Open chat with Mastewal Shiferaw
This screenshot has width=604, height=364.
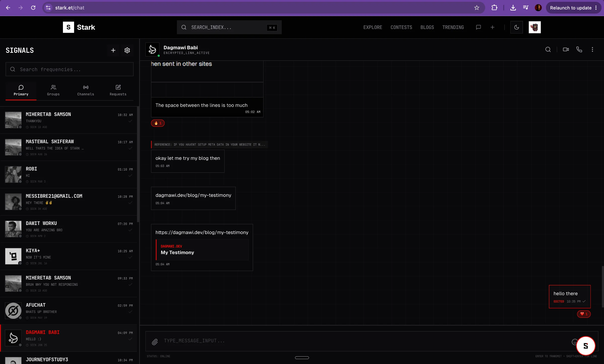(x=69, y=147)
